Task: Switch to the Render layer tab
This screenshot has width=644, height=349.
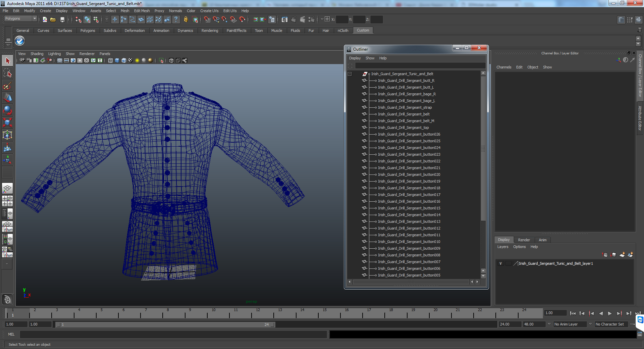Action: (524, 240)
